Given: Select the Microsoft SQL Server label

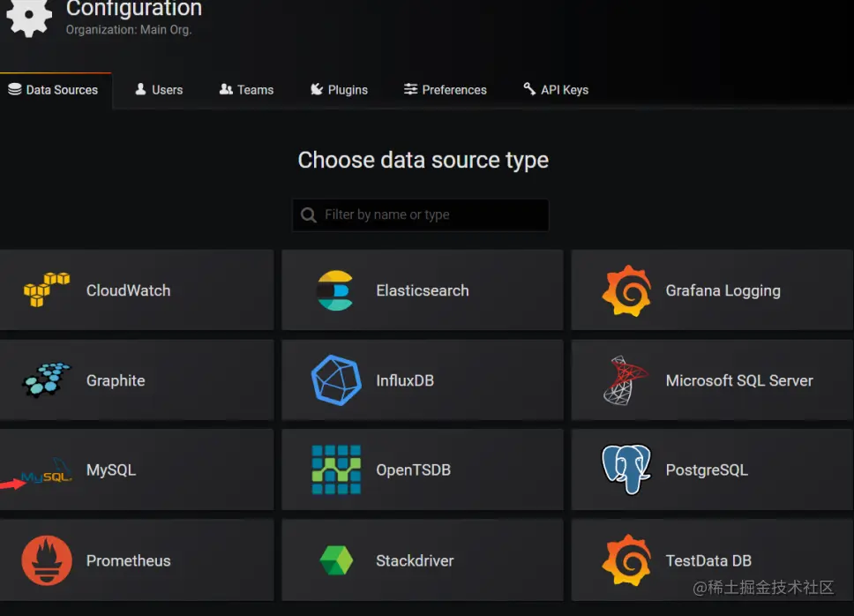Looking at the screenshot, I should click(739, 380).
